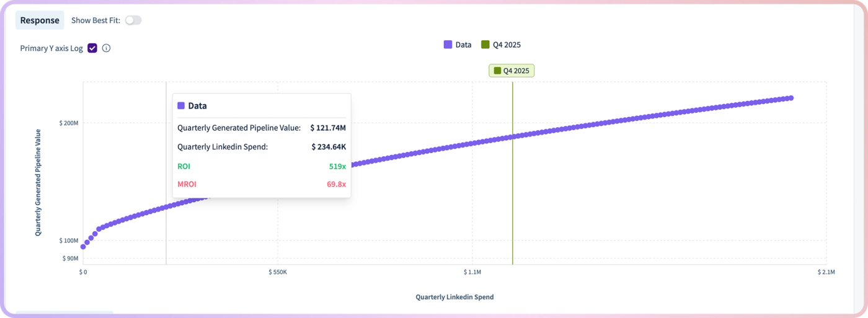Click the Q4 2025 legend label
The height and width of the screenshot is (318, 868).
(x=507, y=45)
